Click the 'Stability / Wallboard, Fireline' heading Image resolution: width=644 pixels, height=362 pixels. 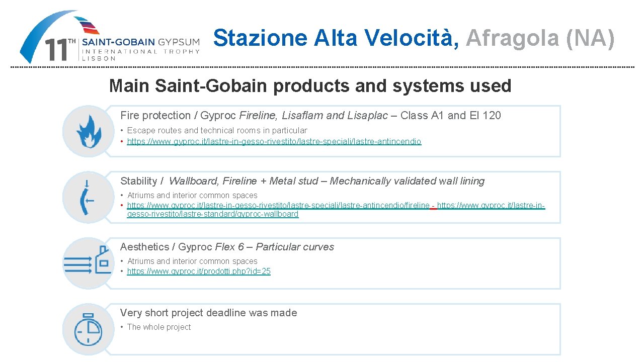pos(302,181)
